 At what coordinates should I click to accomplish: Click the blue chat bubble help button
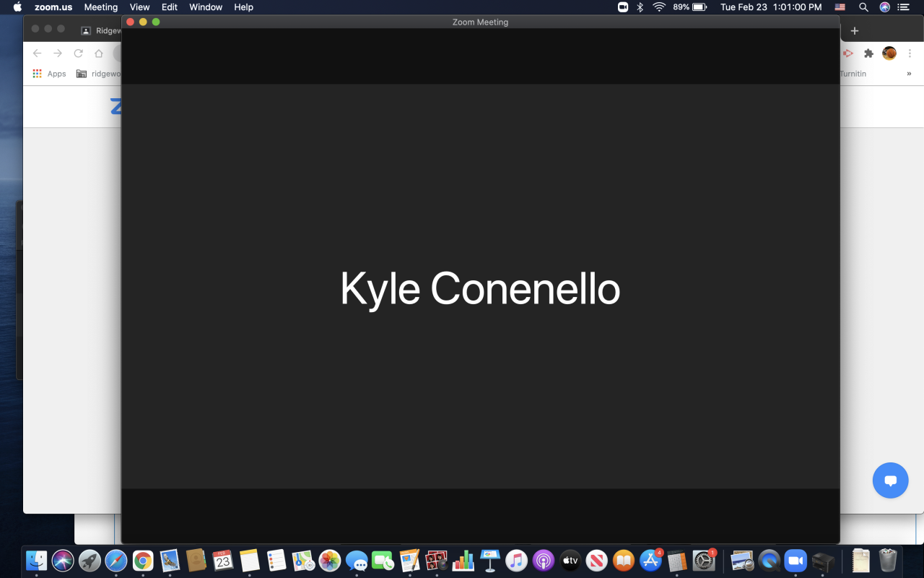[890, 480]
